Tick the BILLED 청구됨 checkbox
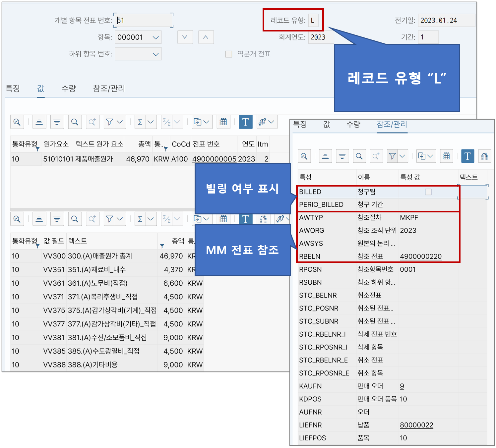Screen dimensions: 496x448 coord(428,192)
